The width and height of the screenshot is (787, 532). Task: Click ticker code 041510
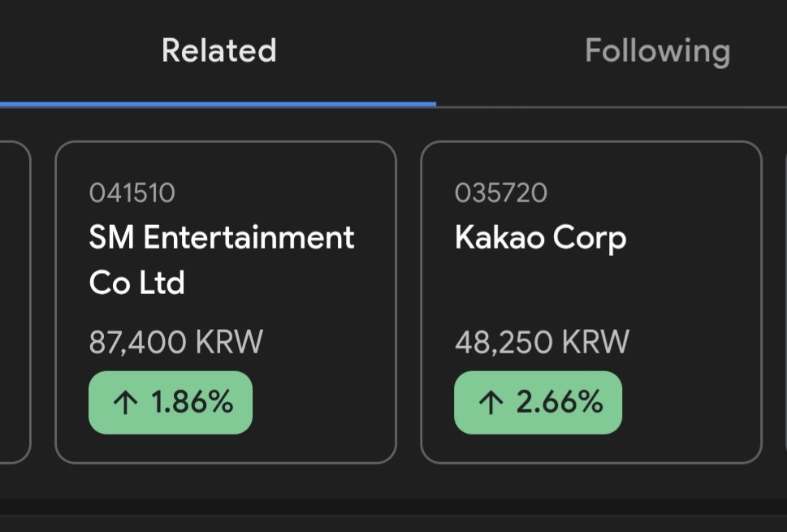point(132,193)
